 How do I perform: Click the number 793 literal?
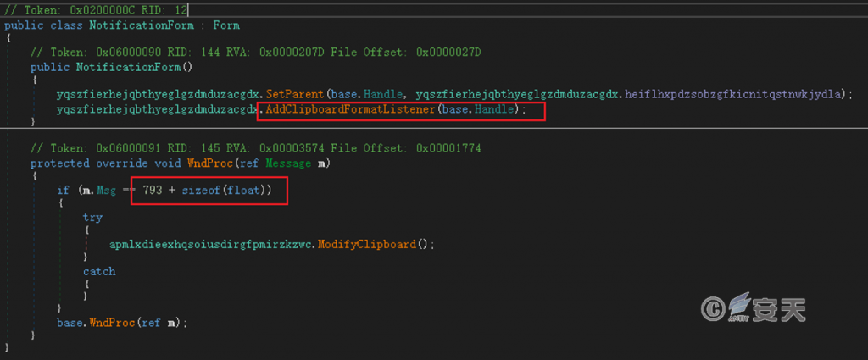tap(153, 191)
